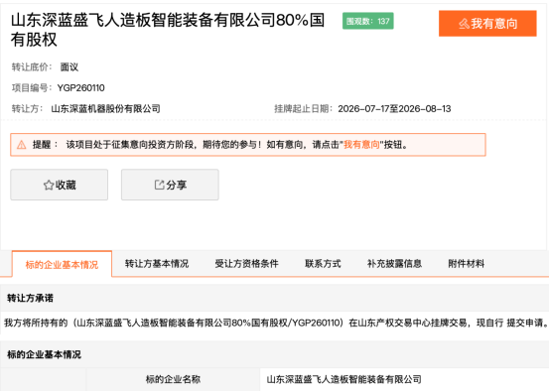Select the project number YGP260110
Image resolution: width=549 pixels, height=392 pixels.
coord(80,88)
